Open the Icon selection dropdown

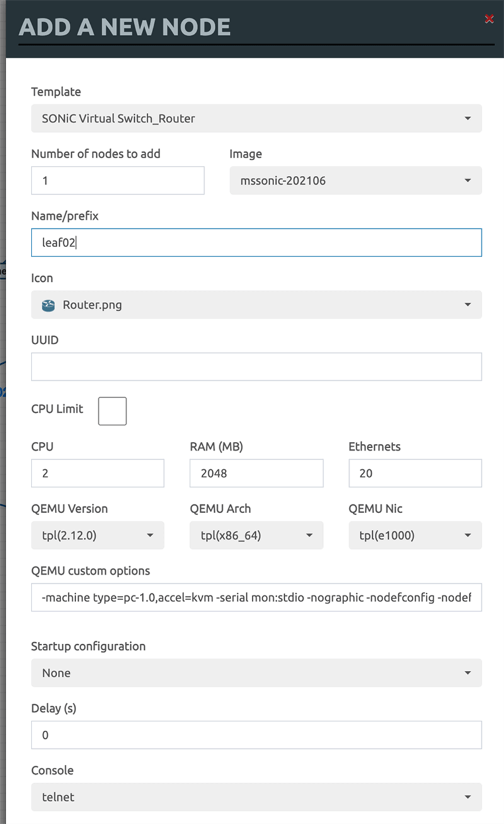click(256, 305)
